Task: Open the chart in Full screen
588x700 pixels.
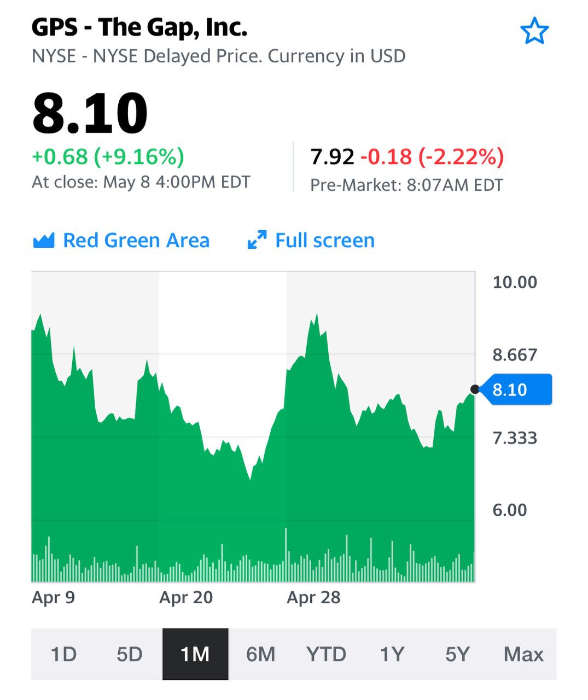Action: point(311,240)
